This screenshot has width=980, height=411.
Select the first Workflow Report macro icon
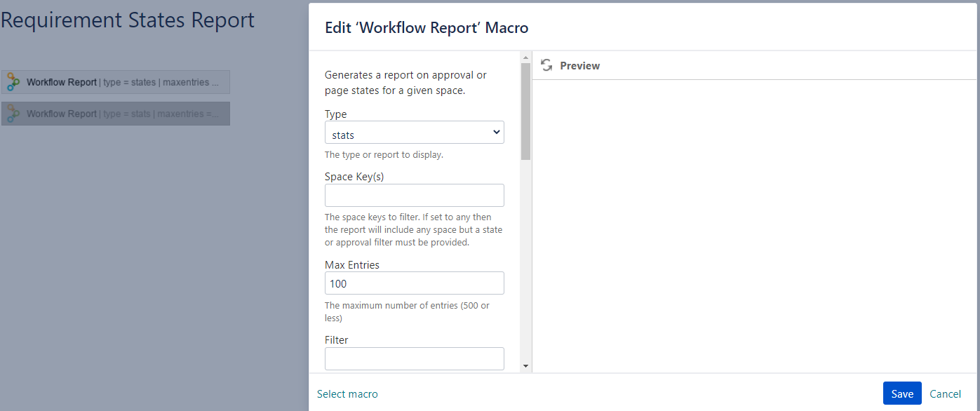click(13, 82)
